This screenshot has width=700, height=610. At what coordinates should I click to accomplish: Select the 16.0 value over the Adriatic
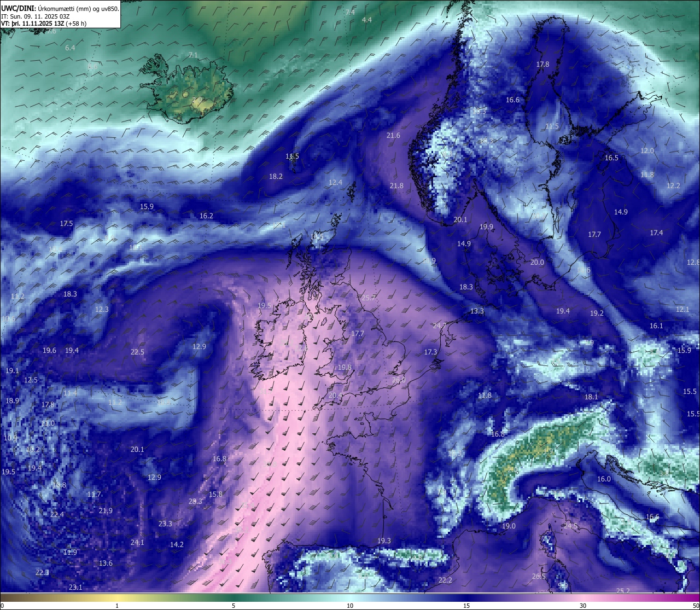[x=604, y=479]
